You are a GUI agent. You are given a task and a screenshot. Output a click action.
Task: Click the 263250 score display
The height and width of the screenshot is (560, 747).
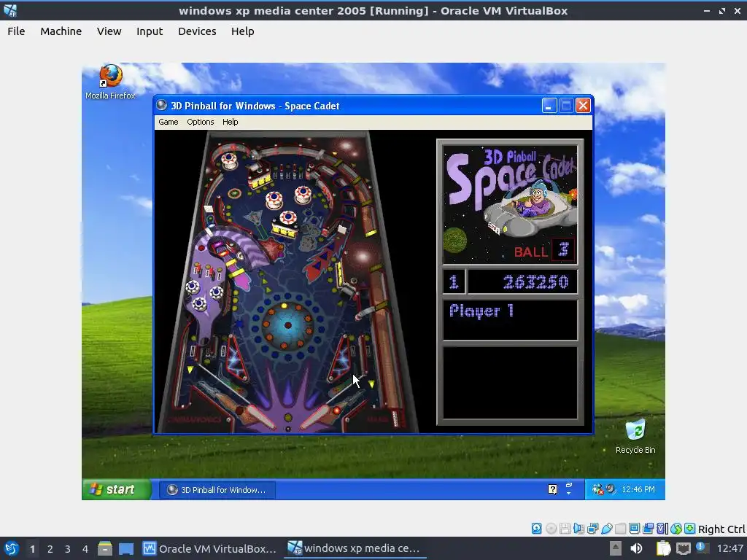522,282
